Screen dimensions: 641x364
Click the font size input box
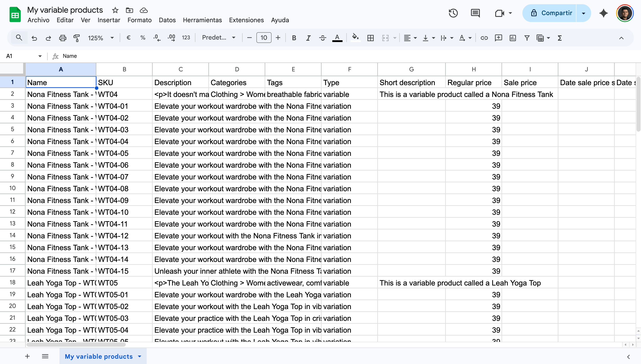click(x=264, y=38)
